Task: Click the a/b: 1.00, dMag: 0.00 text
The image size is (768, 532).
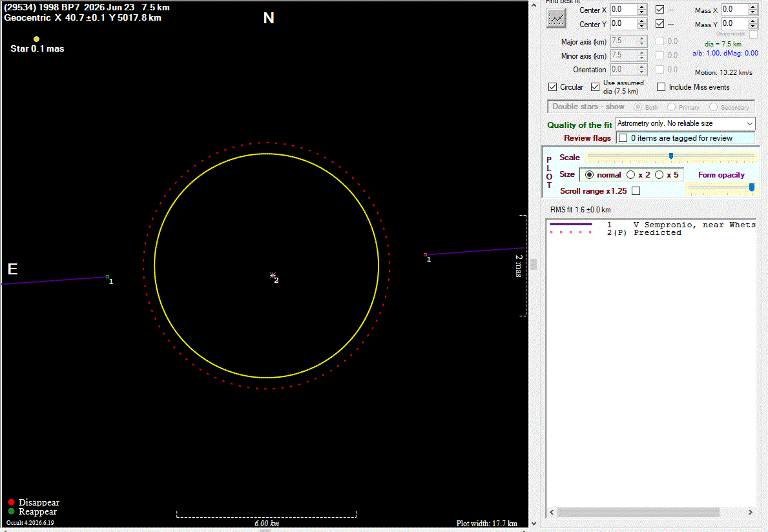Action: pyautogui.click(x=725, y=53)
